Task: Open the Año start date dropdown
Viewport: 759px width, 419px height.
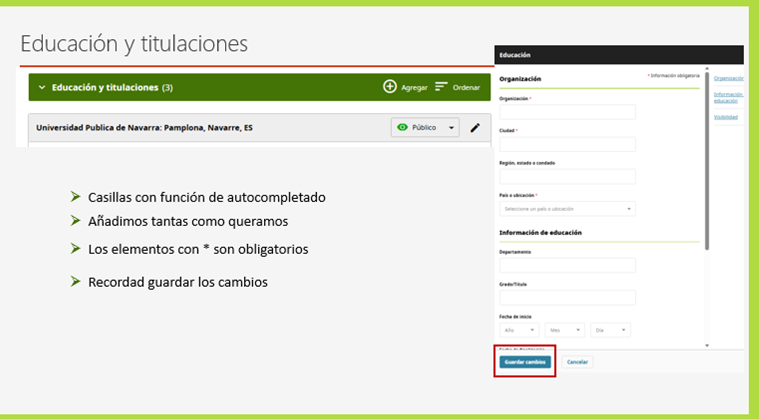Action: point(519,330)
